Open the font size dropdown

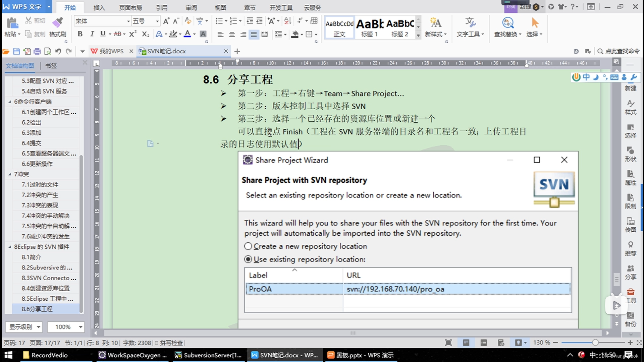point(157,21)
